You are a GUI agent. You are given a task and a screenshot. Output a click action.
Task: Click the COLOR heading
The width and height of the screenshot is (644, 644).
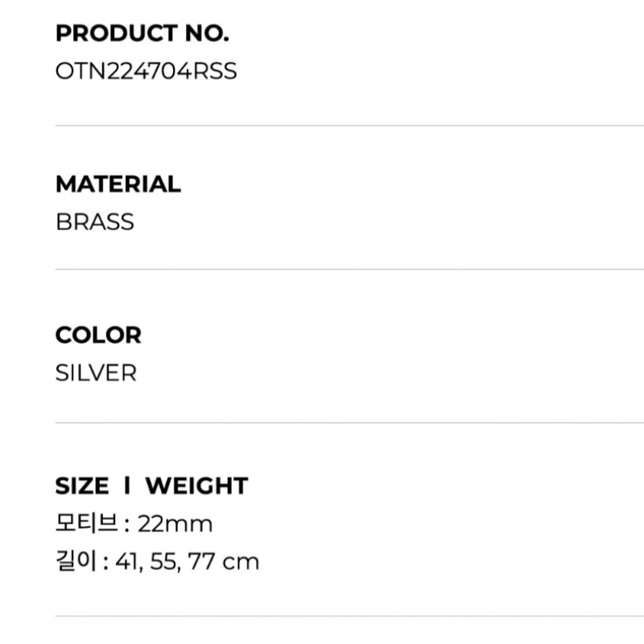[98, 335]
